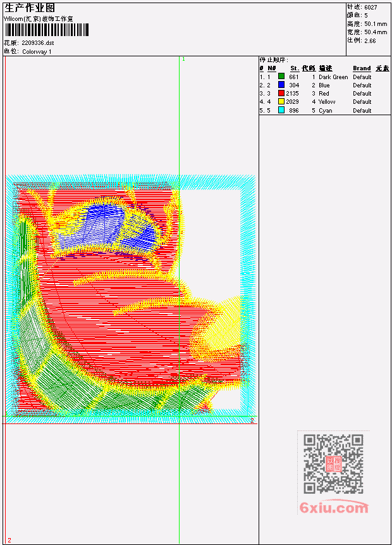The height and width of the screenshot is (545, 392).
Task: Click the '颜色: 5' color count line
Action: point(357,15)
